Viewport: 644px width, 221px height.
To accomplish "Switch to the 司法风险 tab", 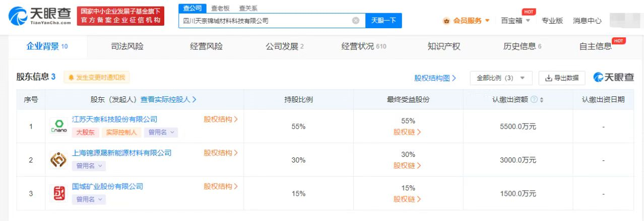I will pos(127,46).
